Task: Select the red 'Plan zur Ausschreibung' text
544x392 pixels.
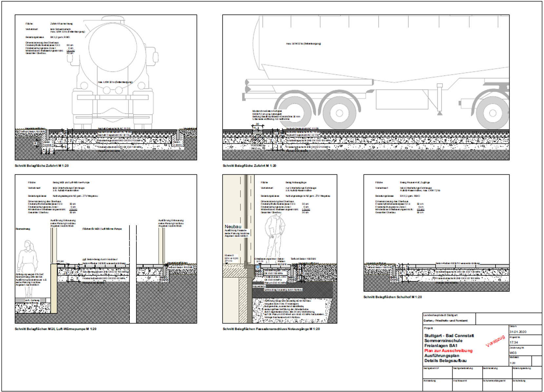Action: point(448,351)
